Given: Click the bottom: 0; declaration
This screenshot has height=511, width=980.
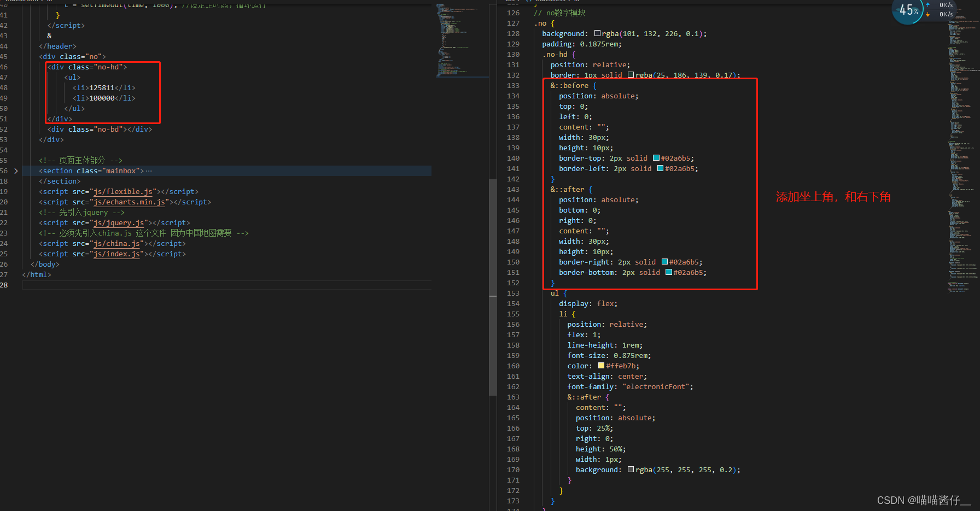Looking at the screenshot, I should (x=580, y=210).
